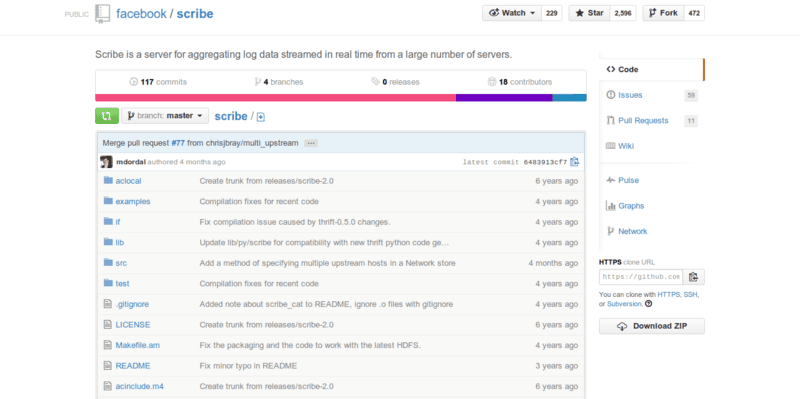Click the Code brackets icon in sidebar
This screenshot has width=800, height=399.
tap(611, 69)
